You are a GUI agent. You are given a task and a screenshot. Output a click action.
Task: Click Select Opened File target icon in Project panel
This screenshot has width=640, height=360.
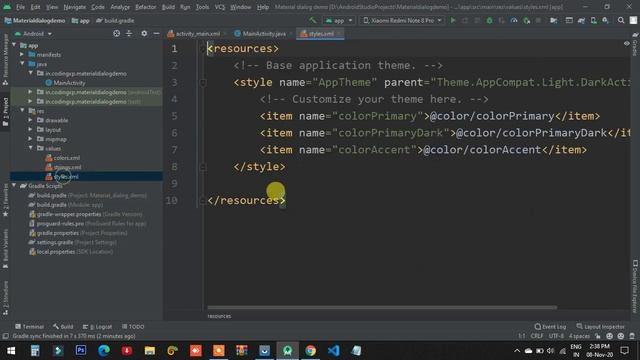[x=116, y=33]
